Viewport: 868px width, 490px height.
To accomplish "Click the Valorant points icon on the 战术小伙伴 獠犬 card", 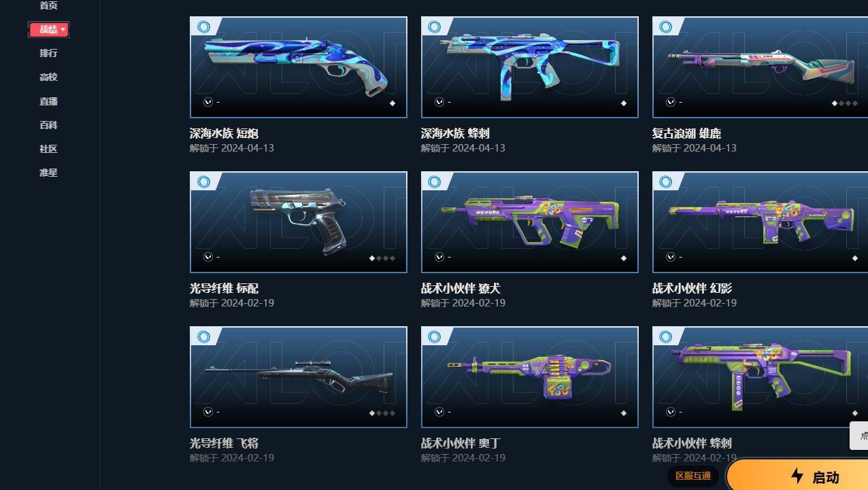I will point(439,257).
